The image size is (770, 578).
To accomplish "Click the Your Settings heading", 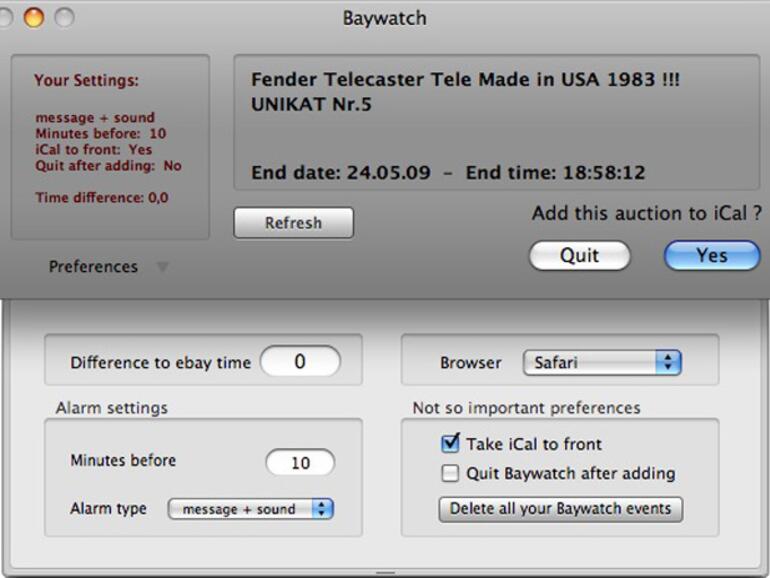I will [86, 81].
